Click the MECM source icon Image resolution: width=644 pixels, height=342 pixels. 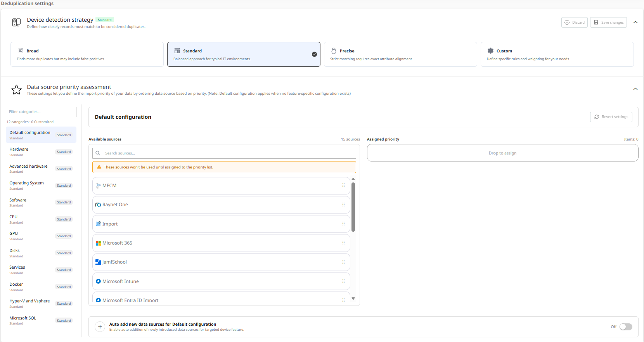[x=98, y=186]
